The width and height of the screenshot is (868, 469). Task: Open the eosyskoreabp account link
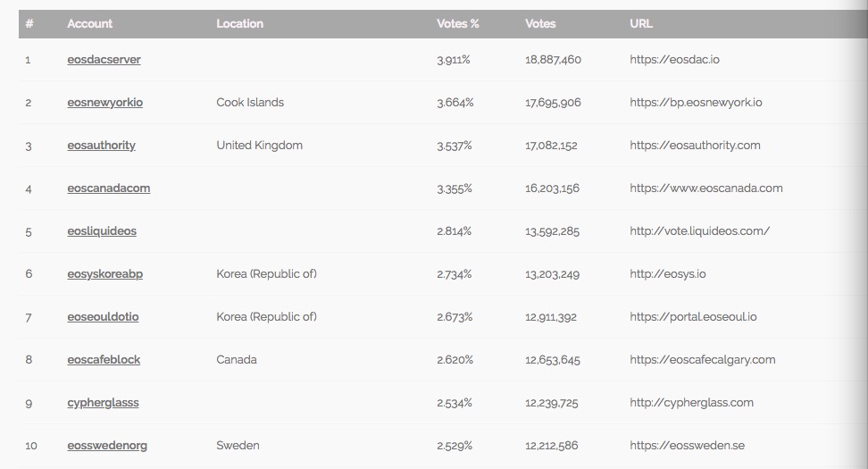coord(104,274)
